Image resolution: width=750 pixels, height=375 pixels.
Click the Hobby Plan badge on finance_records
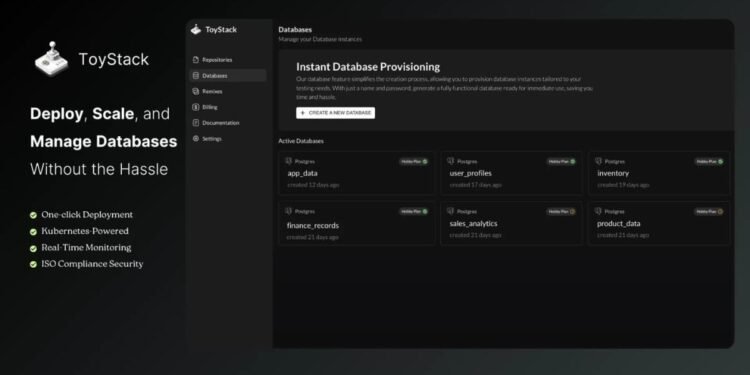pyautogui.click(x=414, y=211)
